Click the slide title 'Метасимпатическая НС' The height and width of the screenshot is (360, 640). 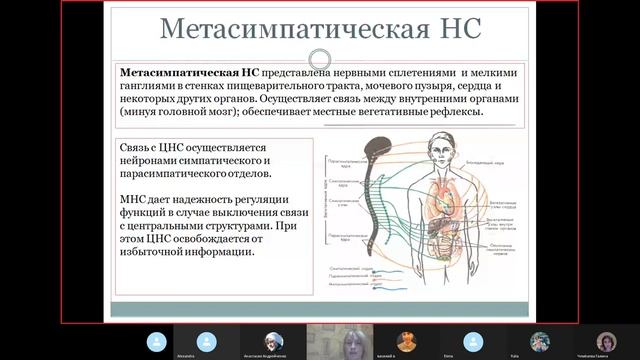(x=320, y=29)
